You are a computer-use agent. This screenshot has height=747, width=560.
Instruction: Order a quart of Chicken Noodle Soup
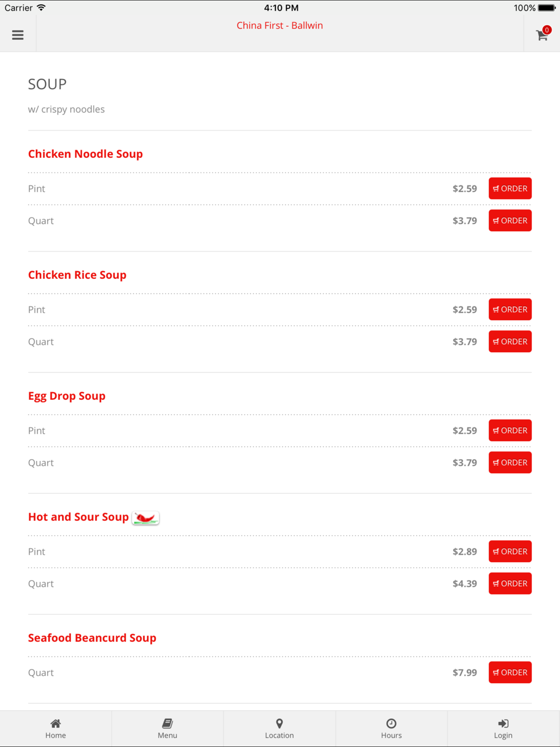coord(510,221)
